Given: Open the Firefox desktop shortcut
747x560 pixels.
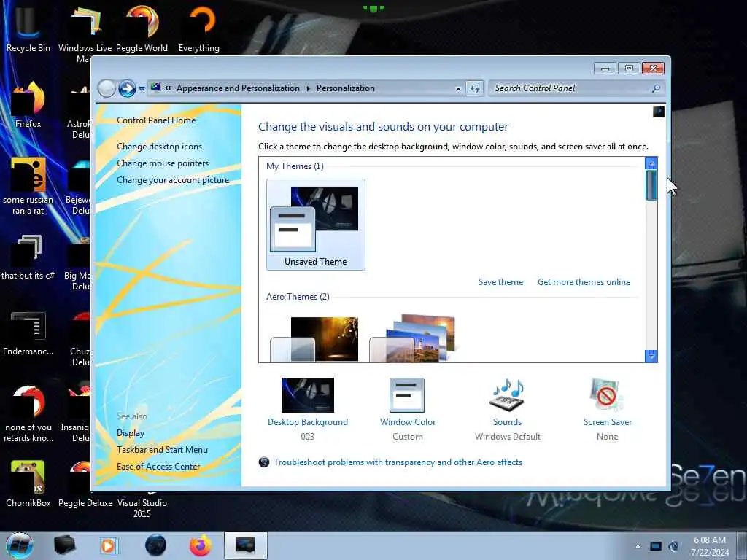Looking at the screenshot, I should pos(28,105).
